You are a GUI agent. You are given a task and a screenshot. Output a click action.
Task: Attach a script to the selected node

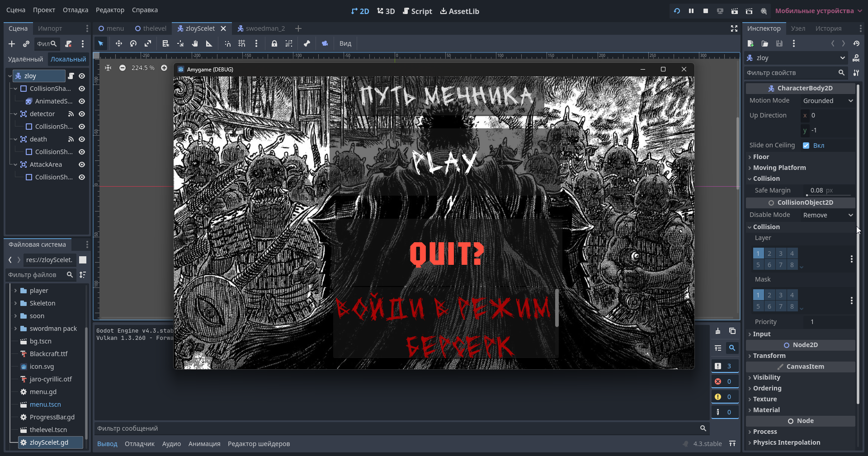tap(68, 44)
